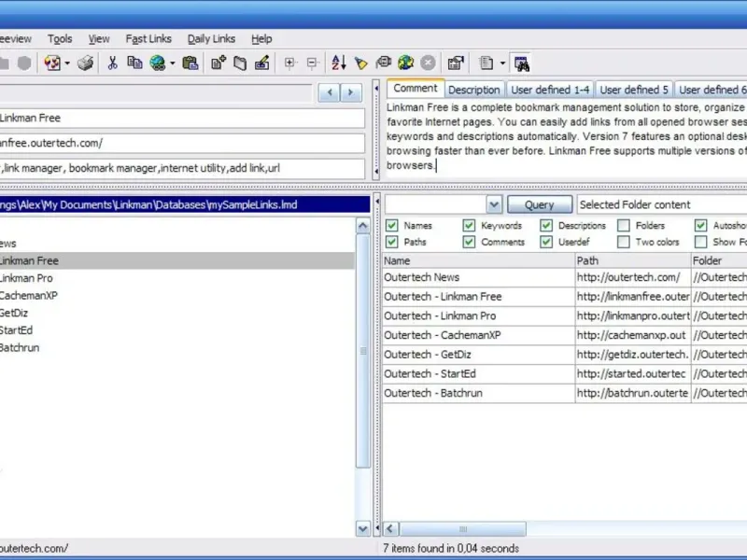Click the tree scroll up arrow
Screen dimensions: 747x560
tap(363, 225)
